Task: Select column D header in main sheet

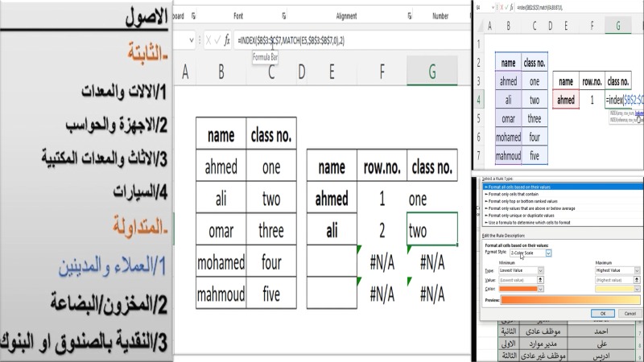Action: [301, 72]
